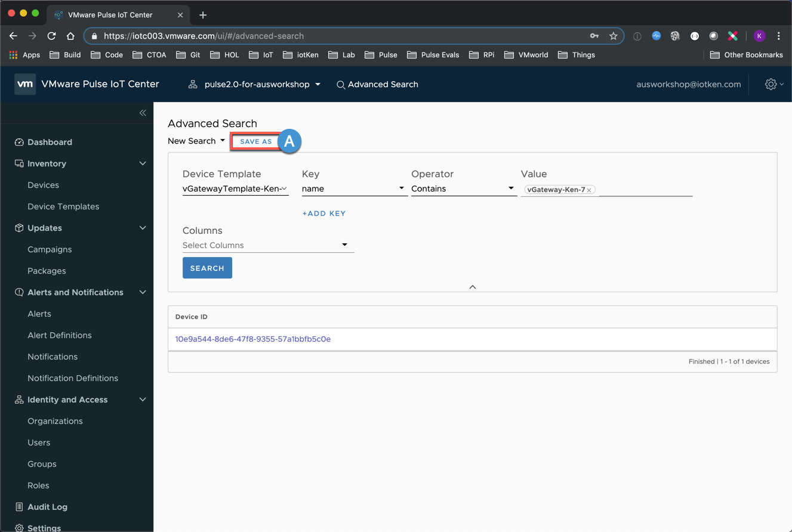Open device ID 10e9a544 result link
Viewport: 792px width, 532px height.
pyautogui.click(x=252, y=339)
